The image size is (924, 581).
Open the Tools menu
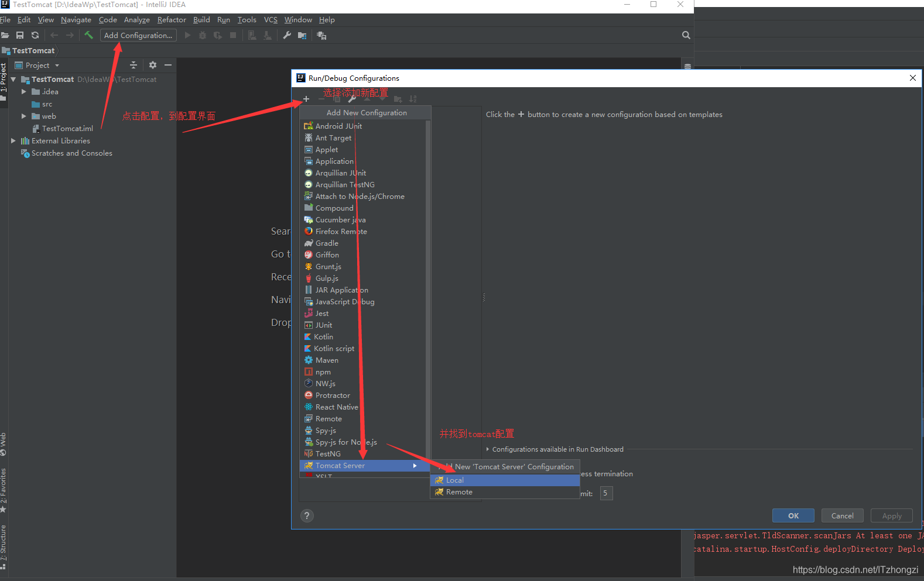point(247,19)
